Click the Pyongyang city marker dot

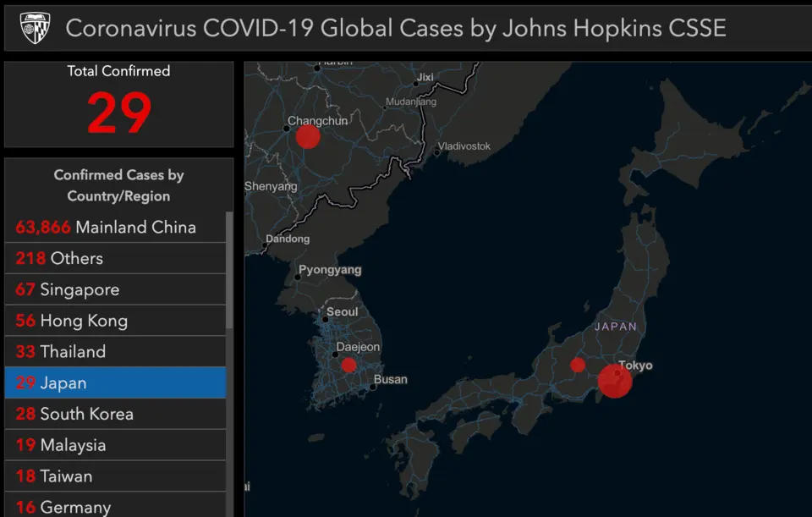(x=297, y=278)
